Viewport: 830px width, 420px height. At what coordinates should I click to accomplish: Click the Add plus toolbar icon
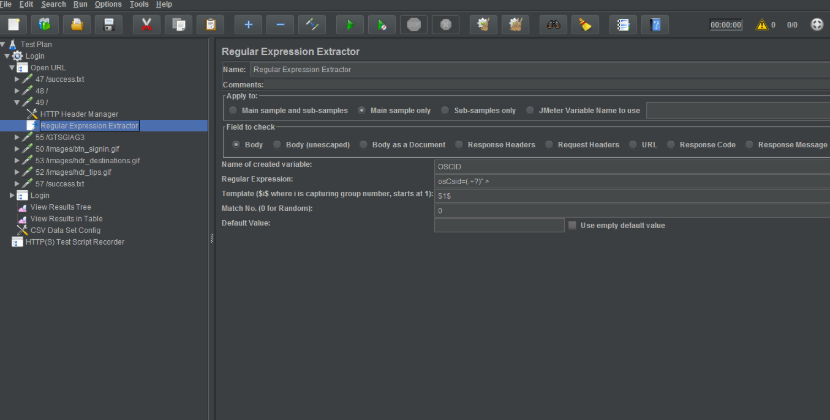click(x=248, y=24)
